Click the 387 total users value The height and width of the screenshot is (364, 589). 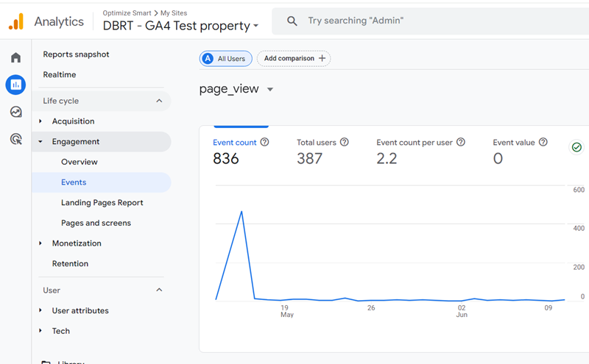point(309,158)
